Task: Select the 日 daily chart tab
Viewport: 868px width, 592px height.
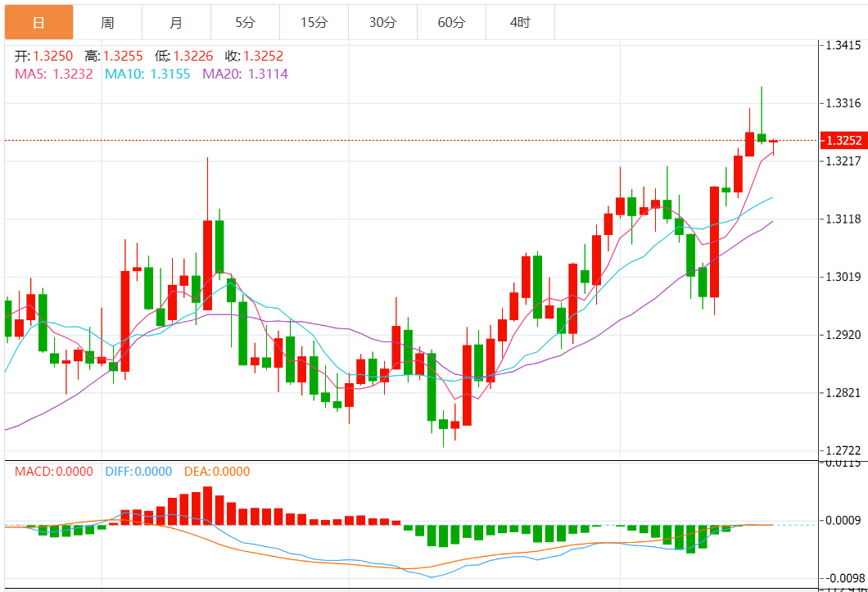Action: point(38,22)
